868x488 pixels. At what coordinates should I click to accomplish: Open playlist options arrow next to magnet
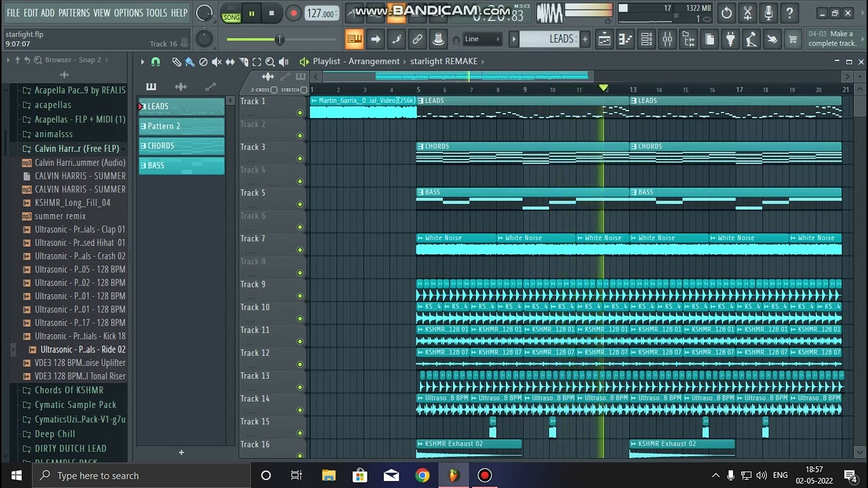142,62
